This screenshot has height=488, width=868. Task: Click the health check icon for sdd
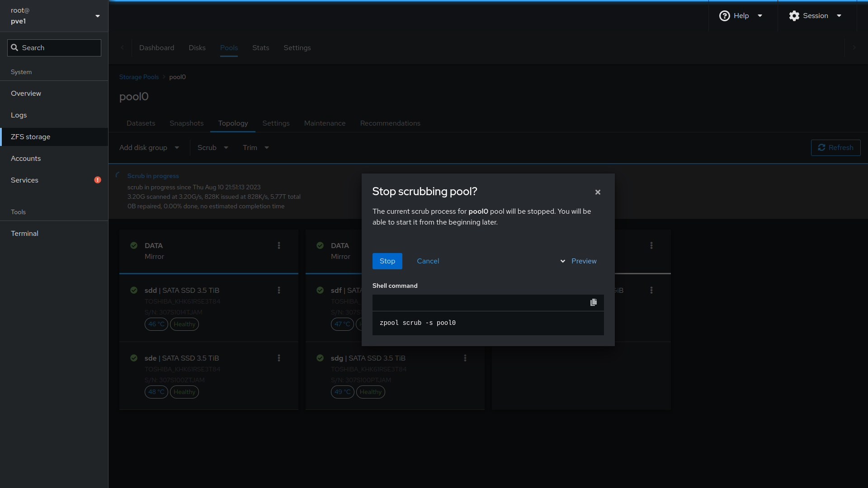click(134, 290)
